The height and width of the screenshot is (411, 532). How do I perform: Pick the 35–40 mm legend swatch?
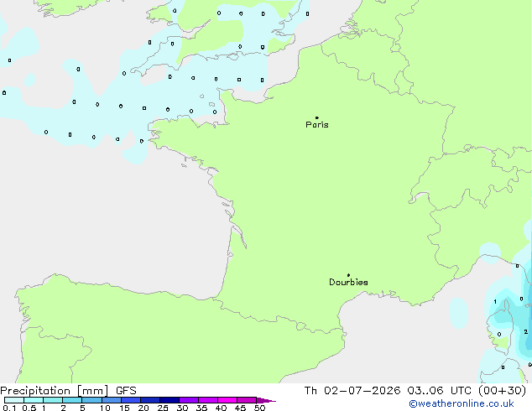[x=208, y=400]
